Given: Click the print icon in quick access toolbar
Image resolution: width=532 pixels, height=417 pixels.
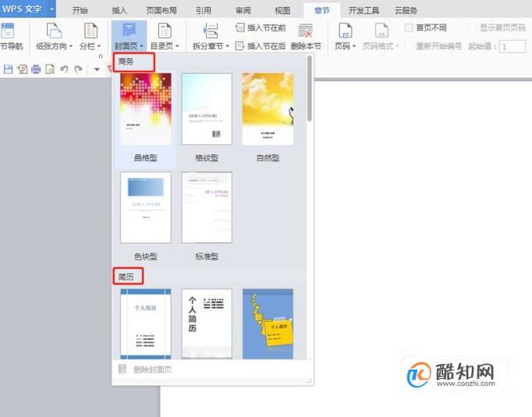Looking at the screenshot, I should click(36, 69).
